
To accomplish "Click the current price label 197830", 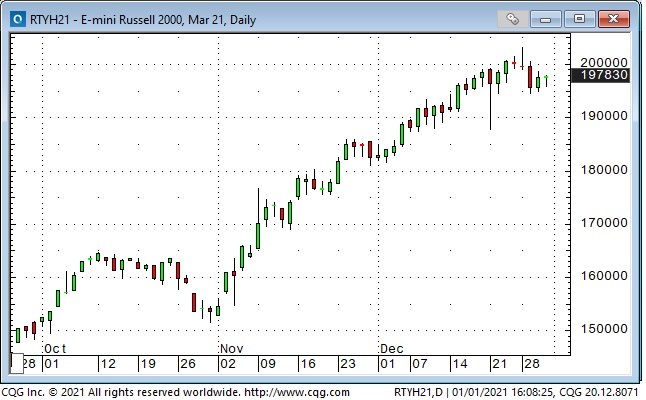I will click(601, 75).
